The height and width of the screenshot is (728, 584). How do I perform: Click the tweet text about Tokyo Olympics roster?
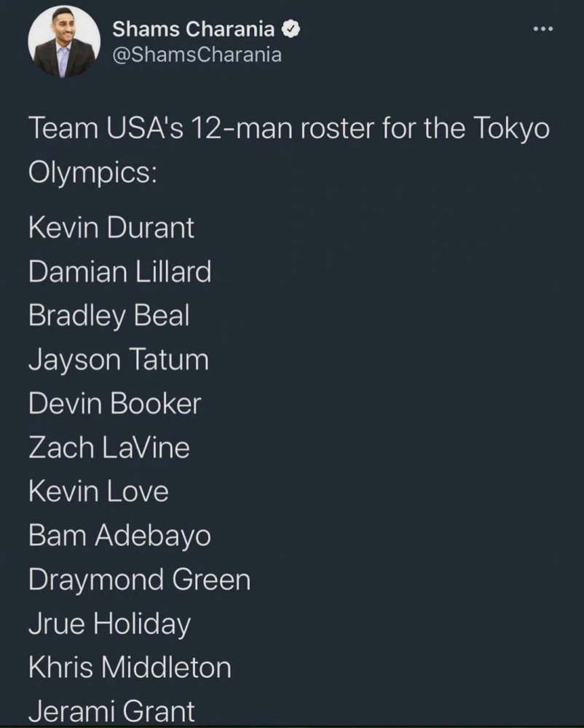pyautogui.click(x=289, y=149)
